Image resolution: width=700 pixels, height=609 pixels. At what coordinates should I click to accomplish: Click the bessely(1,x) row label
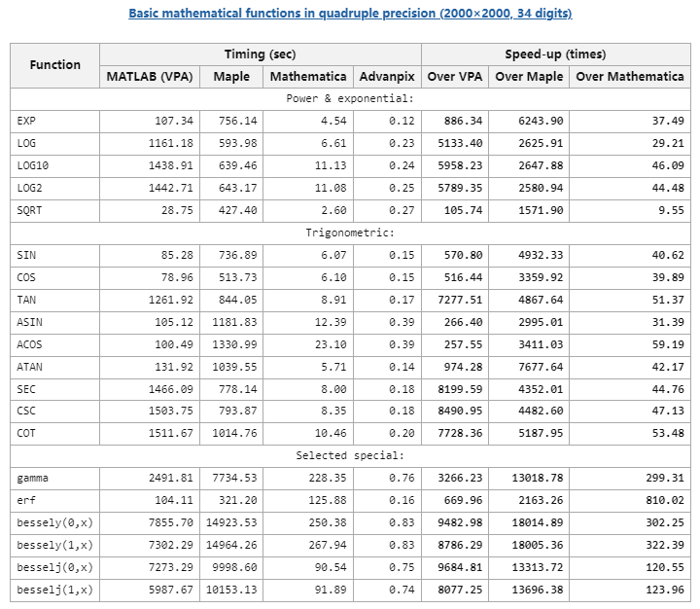click(54, 545)
